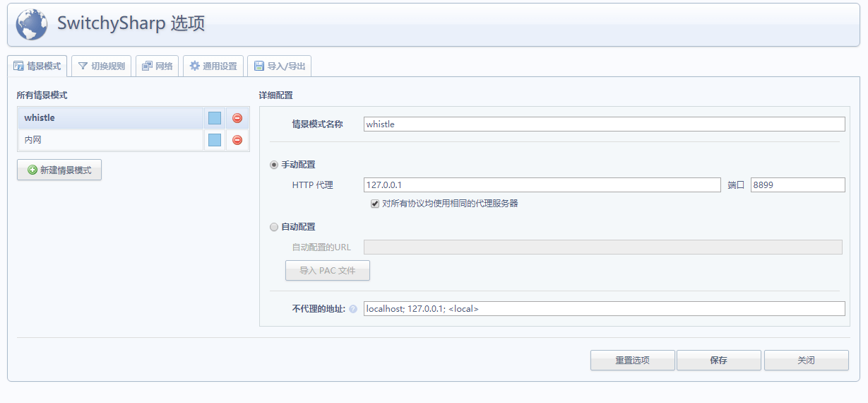Click the 所有情景模式 heading
The width and height of the screenshot is (868, 403).
[42, 95]
